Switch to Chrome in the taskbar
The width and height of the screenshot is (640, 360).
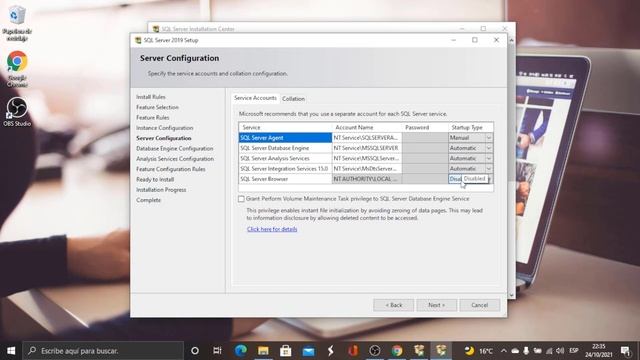pyautogui.click(x=397, y=351)
